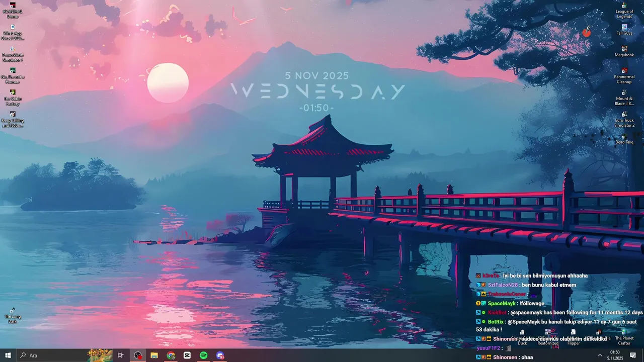Expand the hidden system tray icons
Viewport: 644px width, 362px height.
click(x=600, y=355)
